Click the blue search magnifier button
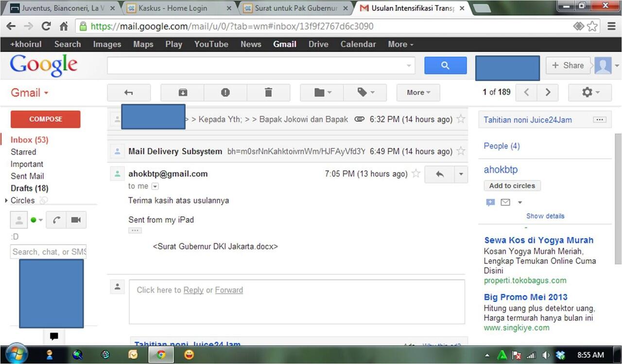Viewport: 622px width, 364px height. coord(446,66)
